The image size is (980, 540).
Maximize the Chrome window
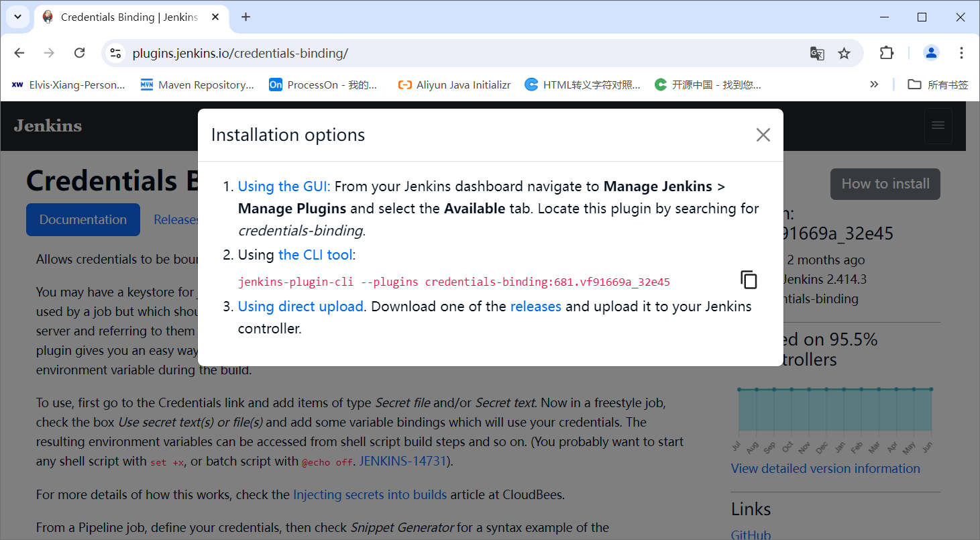pos(922,17)
